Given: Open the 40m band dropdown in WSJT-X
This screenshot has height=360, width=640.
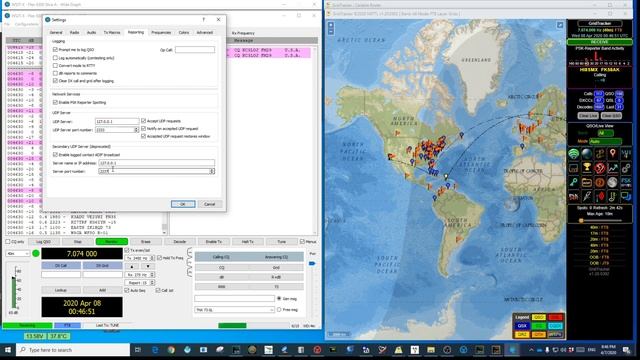Looking at the screenshot, I should [x=18, y=253].
